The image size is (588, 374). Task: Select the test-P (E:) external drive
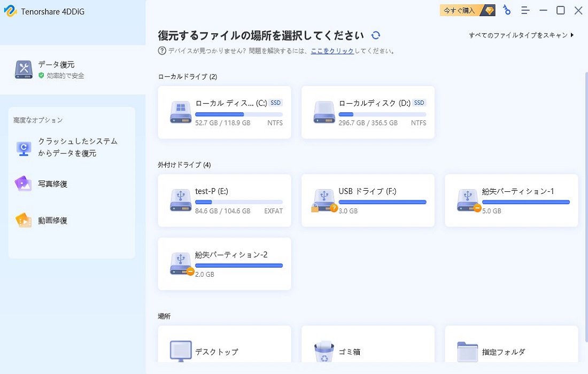224,200
